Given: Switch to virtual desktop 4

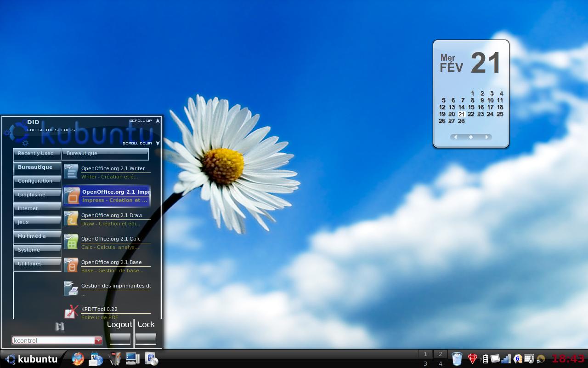Looking at the screenshot, I should click(441, 363).
